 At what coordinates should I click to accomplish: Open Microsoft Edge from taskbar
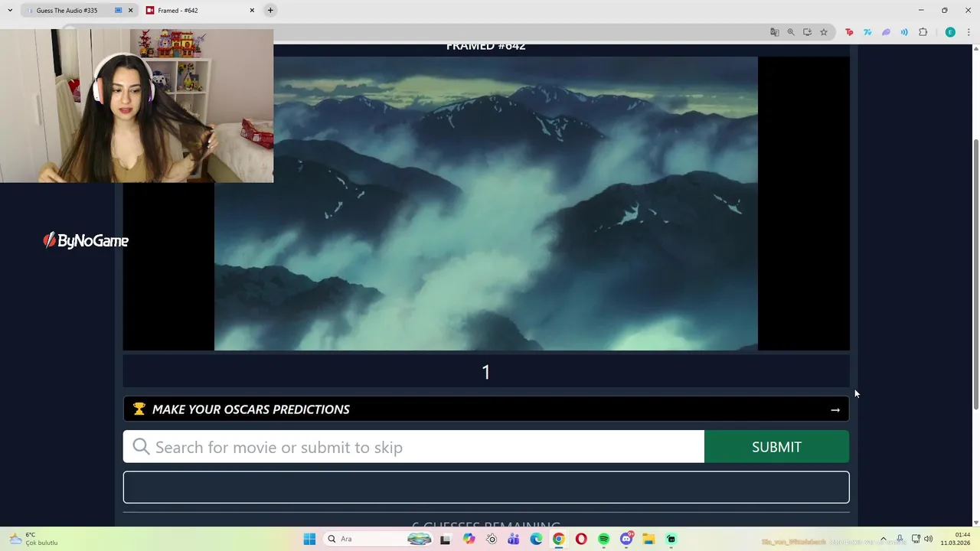tap(536, 539)
